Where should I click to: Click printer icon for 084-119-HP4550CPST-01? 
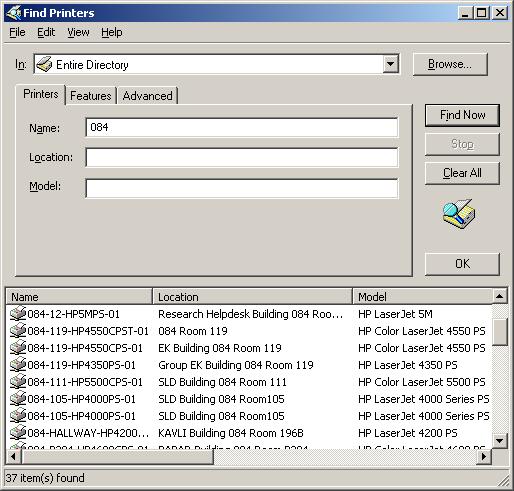coord(18,330)
